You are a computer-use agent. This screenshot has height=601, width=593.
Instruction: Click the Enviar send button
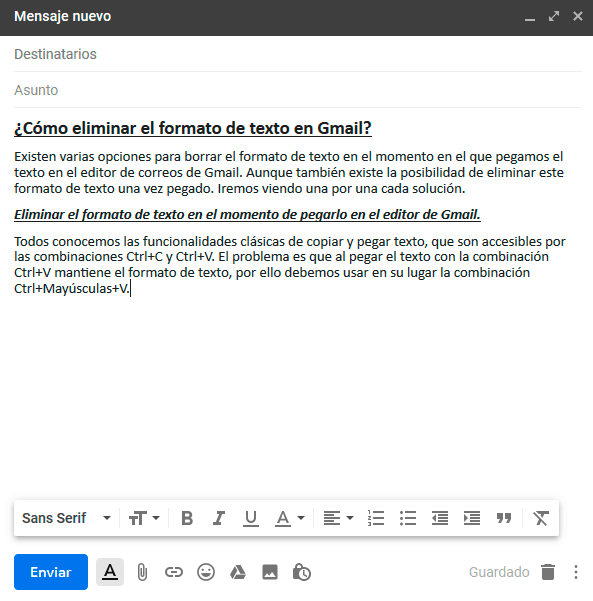(x=51, y=572)
